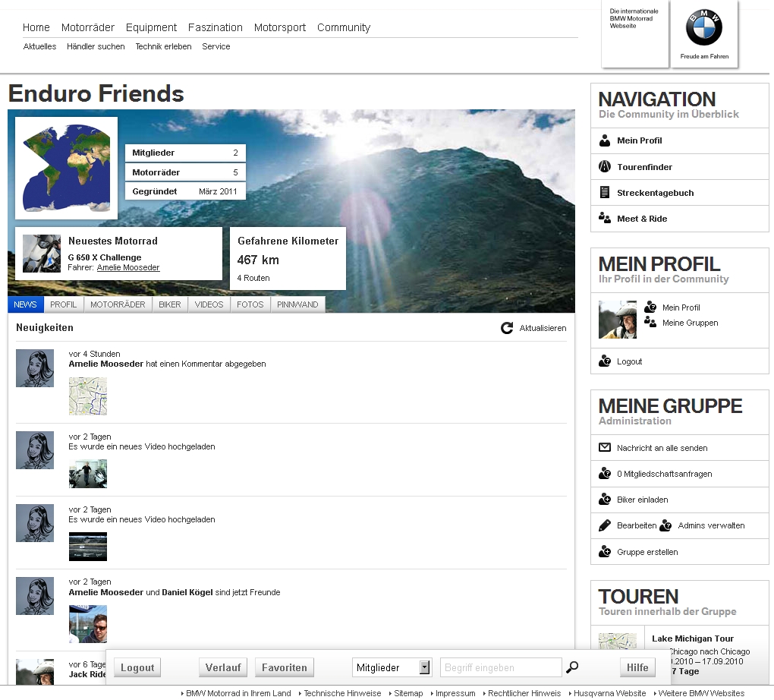Click the Biker einladen icon
Image resolution: width=774 pixels, height=700 pixels.
pos(605,500)
